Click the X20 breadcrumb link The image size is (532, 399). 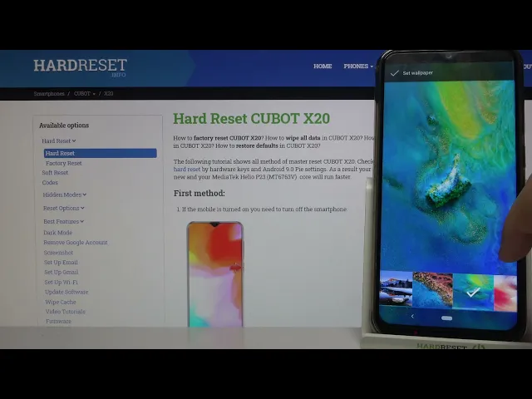pyautogui.click(x=109, y=94)
